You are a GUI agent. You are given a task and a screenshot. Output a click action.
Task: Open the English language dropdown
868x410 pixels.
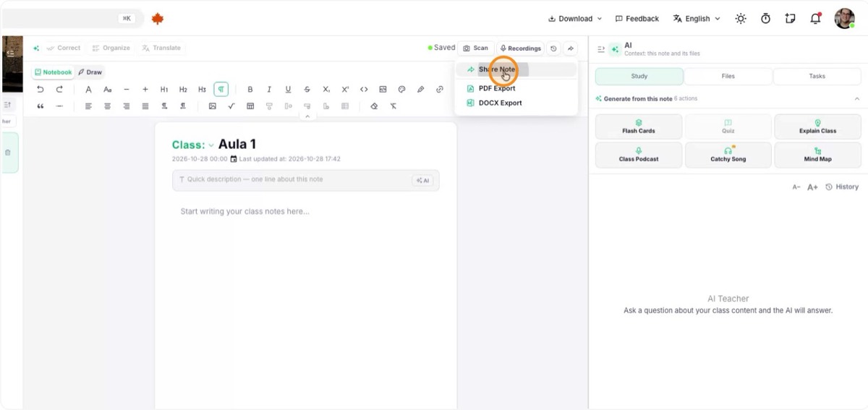(697, 19)
